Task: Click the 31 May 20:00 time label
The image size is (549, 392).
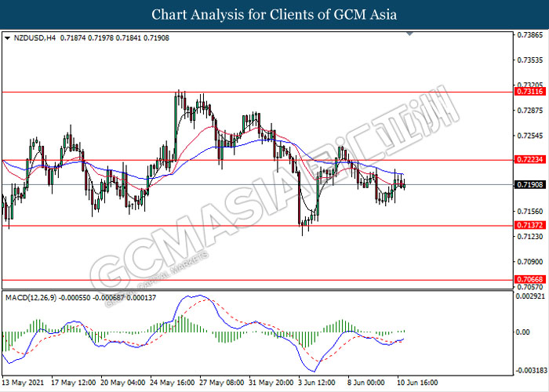Action: click(271, 383)
